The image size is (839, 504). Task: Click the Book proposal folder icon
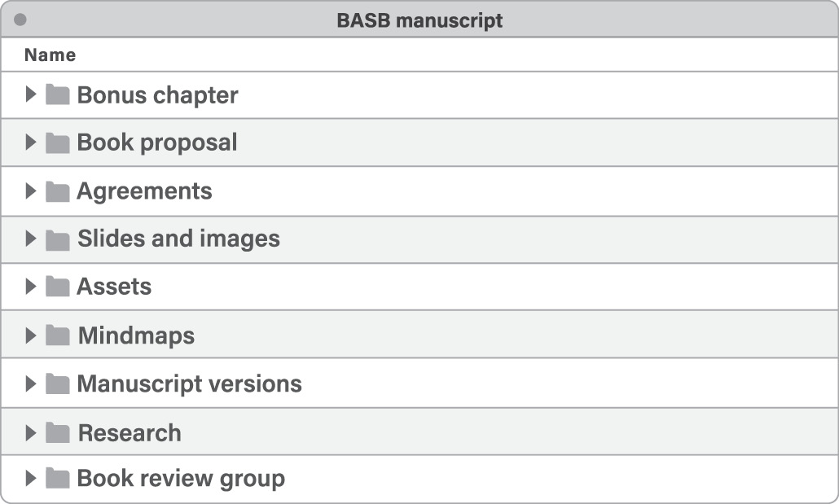[x=57, y=143]
